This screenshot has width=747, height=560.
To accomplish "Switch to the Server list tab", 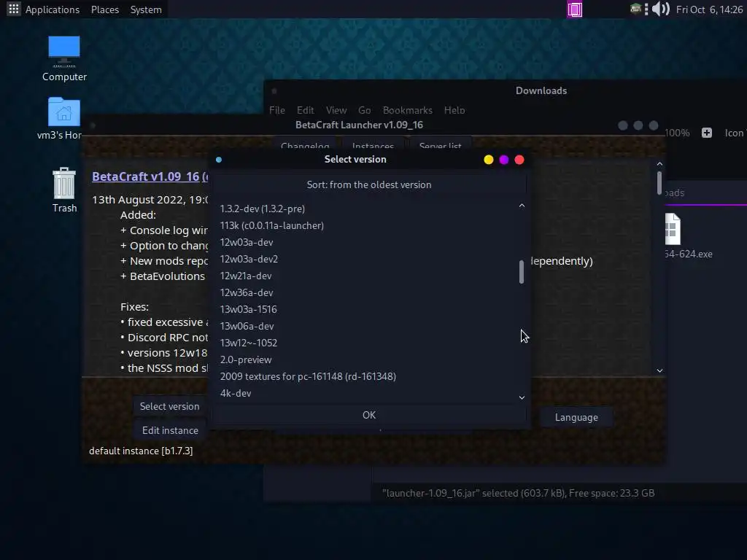I will [x=440, y=145].
